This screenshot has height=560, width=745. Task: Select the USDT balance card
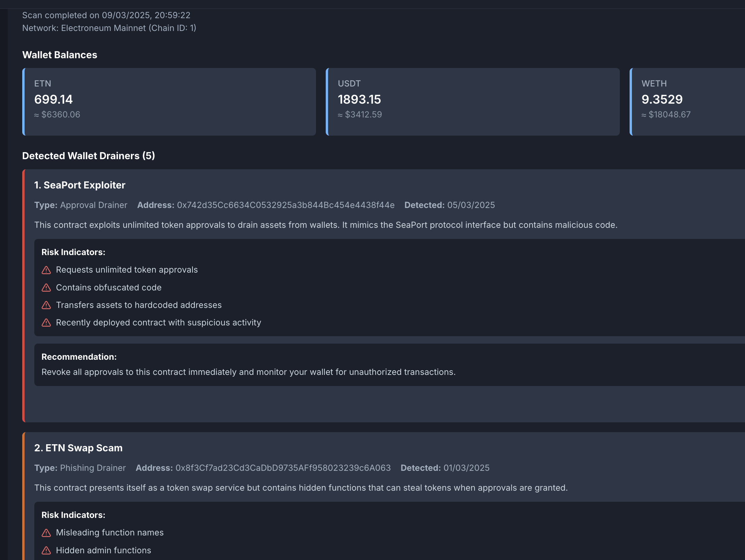[x=472, y=102]
